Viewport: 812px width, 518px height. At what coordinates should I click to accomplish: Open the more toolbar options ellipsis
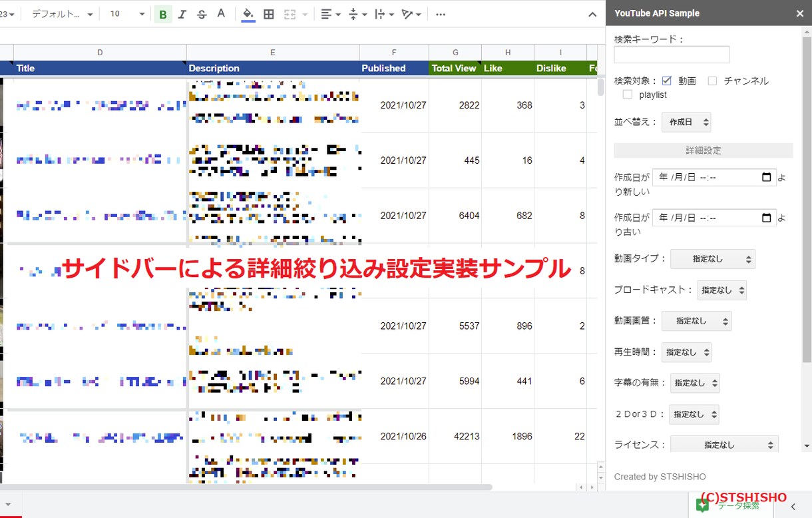tap(441, 14)
